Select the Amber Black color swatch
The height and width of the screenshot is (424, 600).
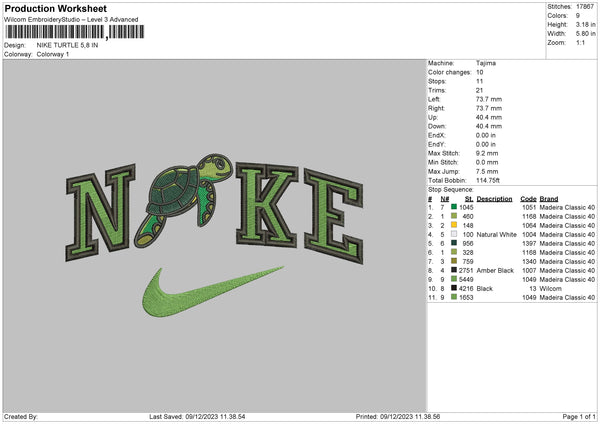pos(454,270)
